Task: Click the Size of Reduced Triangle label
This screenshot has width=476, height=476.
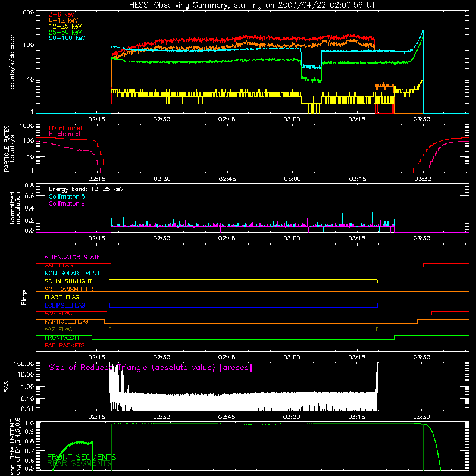Action: point(151,368)
